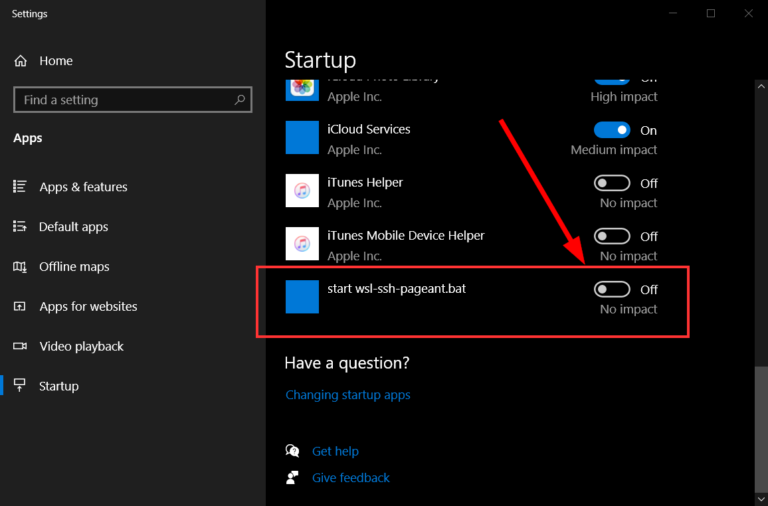Click the scrollbar up arrow
This screenshot has height=506, width=768.
pyautogui.click(x=761, y=86)
